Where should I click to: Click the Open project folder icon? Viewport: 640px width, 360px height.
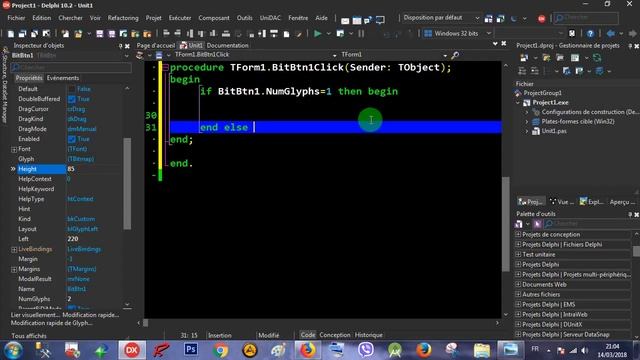pos(78,33)
